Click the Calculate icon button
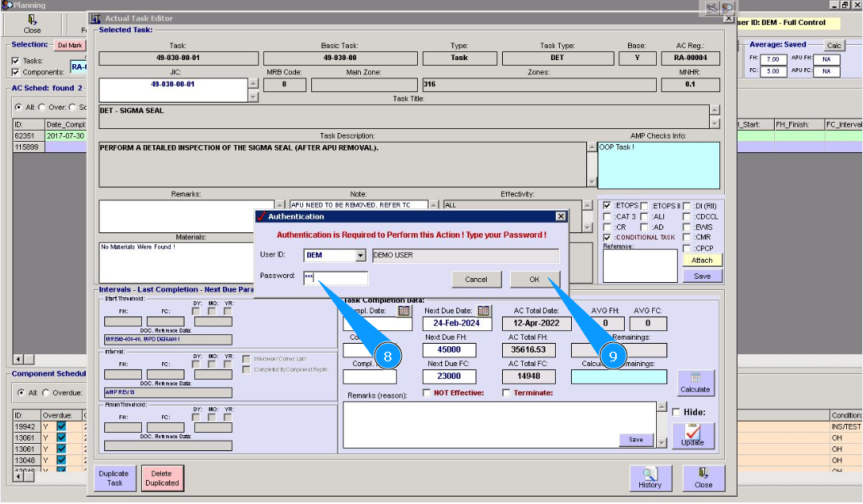 point(695,382)
